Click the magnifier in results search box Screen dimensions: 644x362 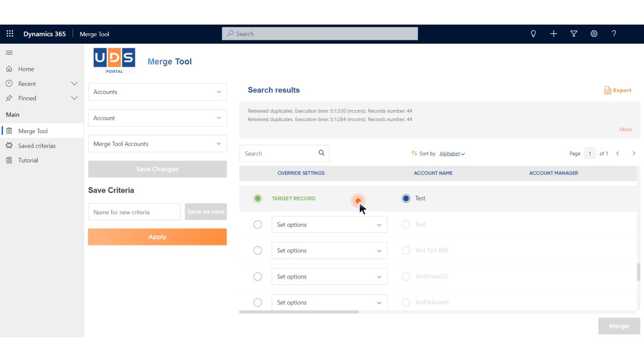(x=321, y=153)
